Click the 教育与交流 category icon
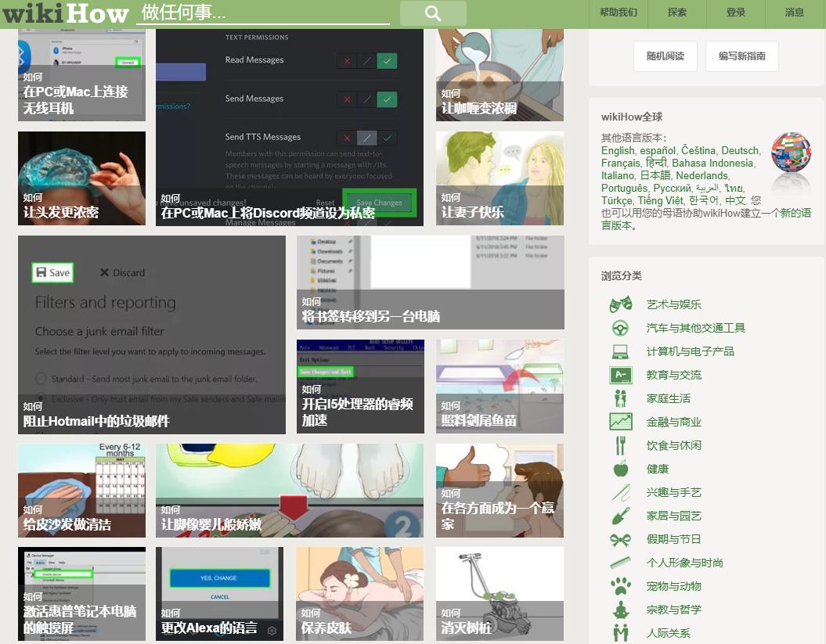This screenshot has height=644, width=826. point(622,375)
